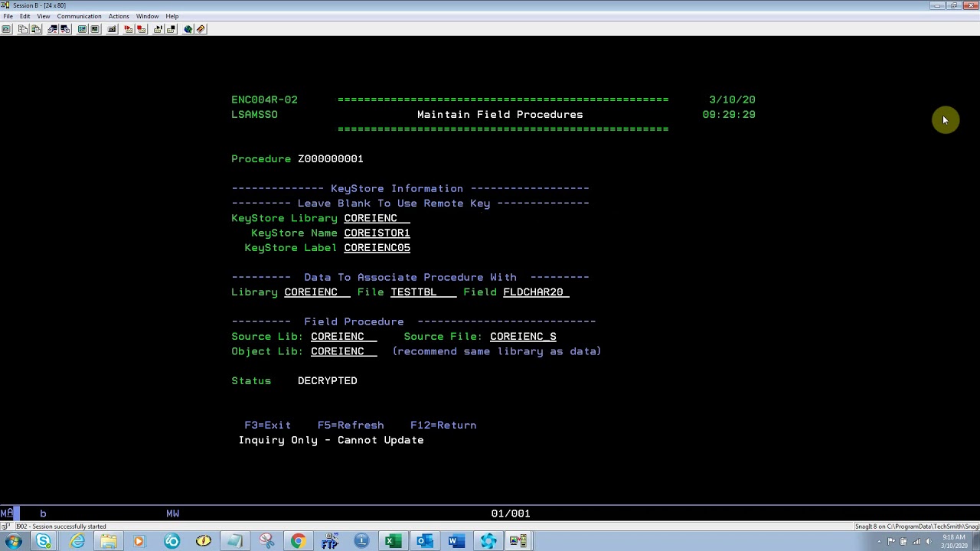Click the Field value FLDCHAR20
980x551 pixels.
tap(536, 292)
